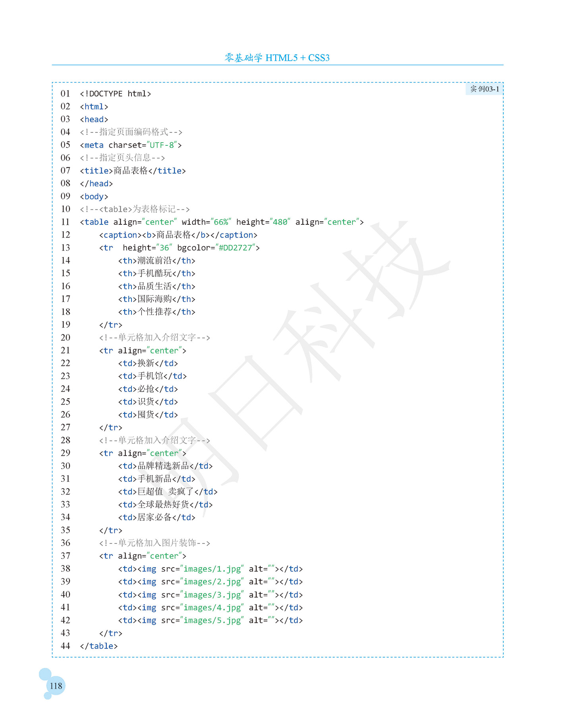Click the '</tr>' on line 35
This screenshot has width=572, height=728.
[x=110, y=531]
